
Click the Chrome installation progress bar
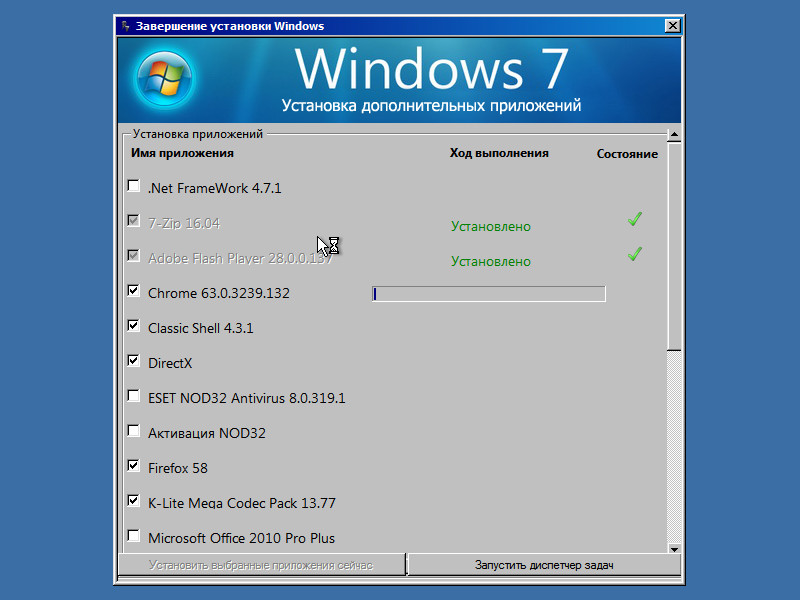pyautogui.click(x=489, y=294)
